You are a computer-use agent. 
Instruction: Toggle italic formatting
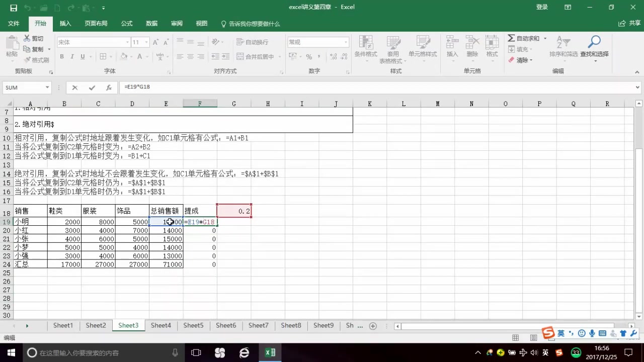tap(71, 56)
